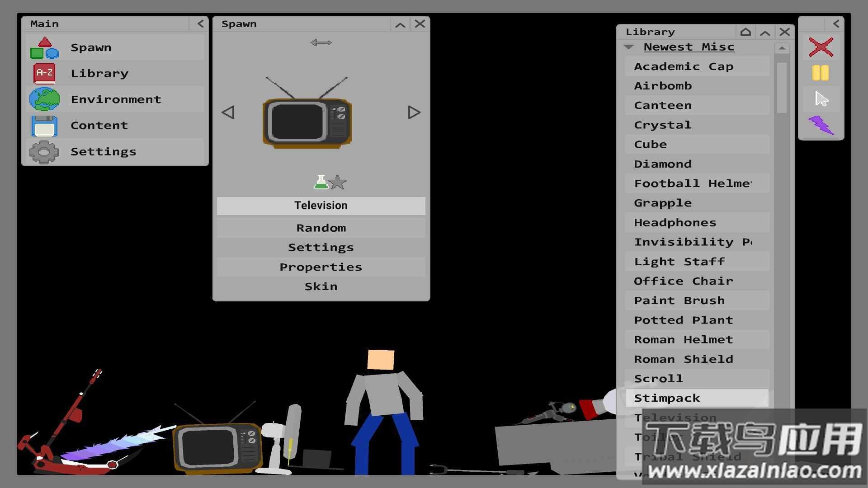Collapse the Newest Misc category
This screenshot has width=868, height=488.
(628, 47)
